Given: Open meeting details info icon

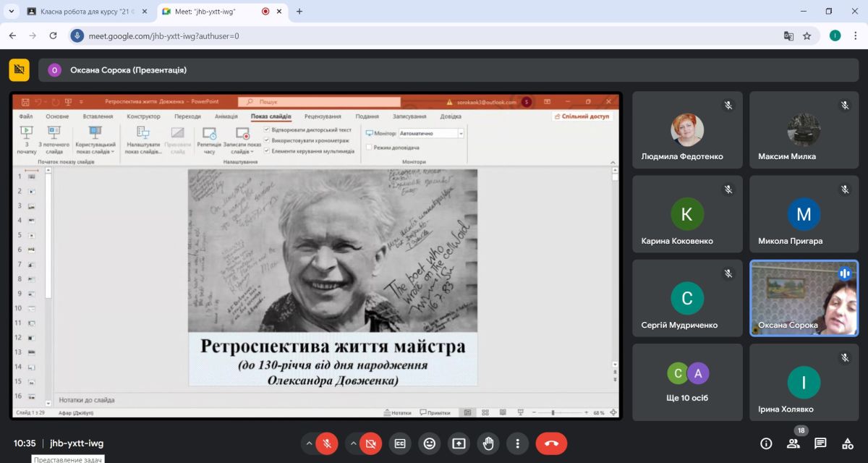Looking at the screenshot, I should pyautogui.click(x=766, y=443).
